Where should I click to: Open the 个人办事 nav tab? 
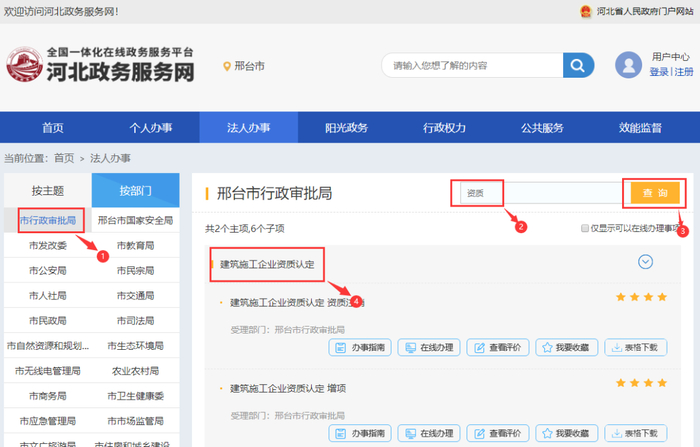point(151,128)
